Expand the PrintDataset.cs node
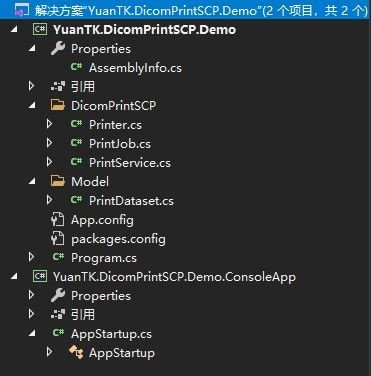 (49, 200)
